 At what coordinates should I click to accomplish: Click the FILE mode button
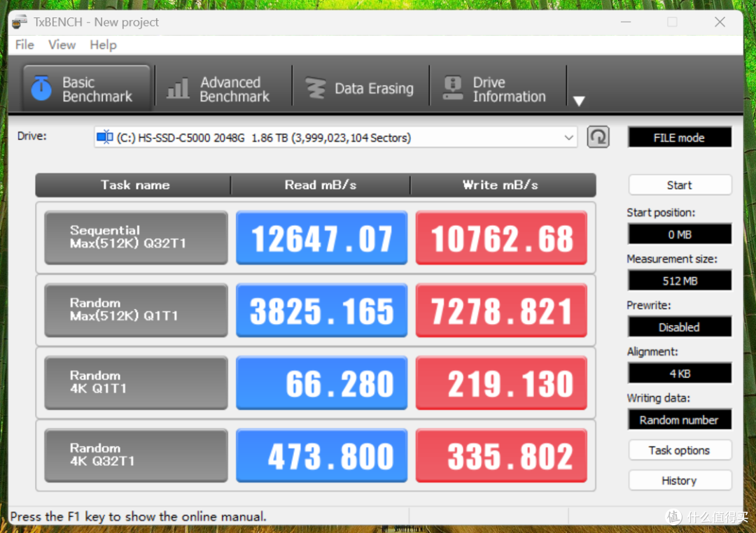pos(679,138)
